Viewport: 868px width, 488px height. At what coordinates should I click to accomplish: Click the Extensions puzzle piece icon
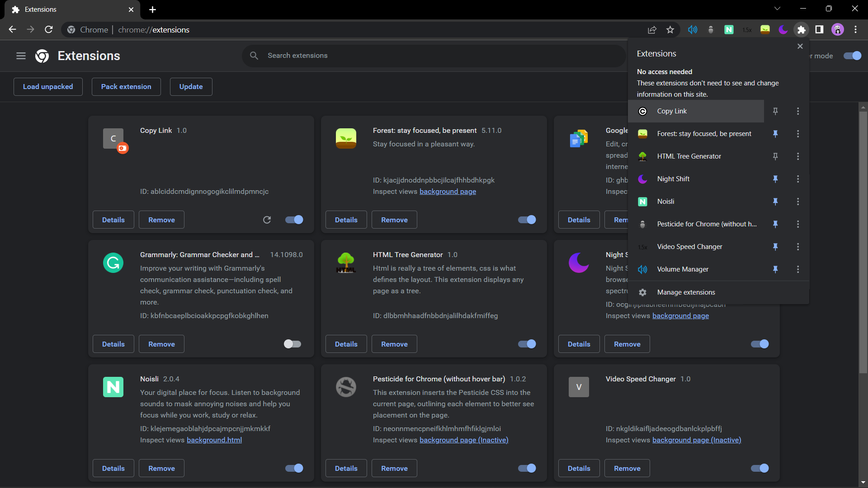click(801, 30)
